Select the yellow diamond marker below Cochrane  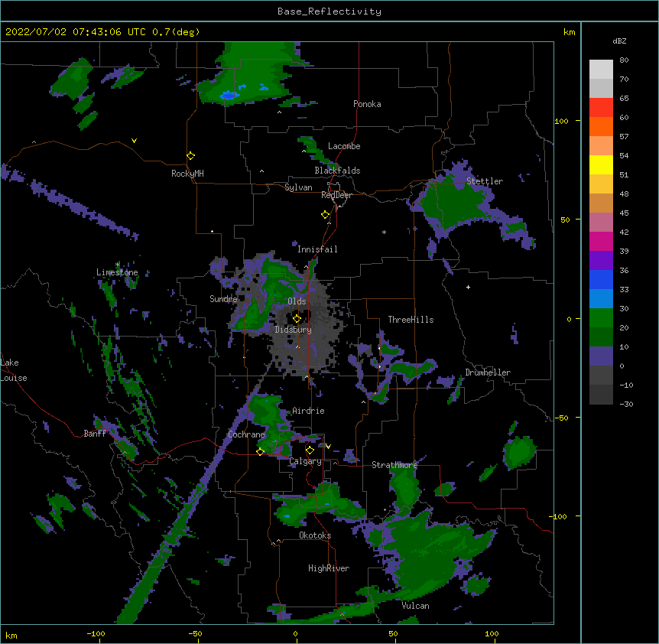coord(260,451)
